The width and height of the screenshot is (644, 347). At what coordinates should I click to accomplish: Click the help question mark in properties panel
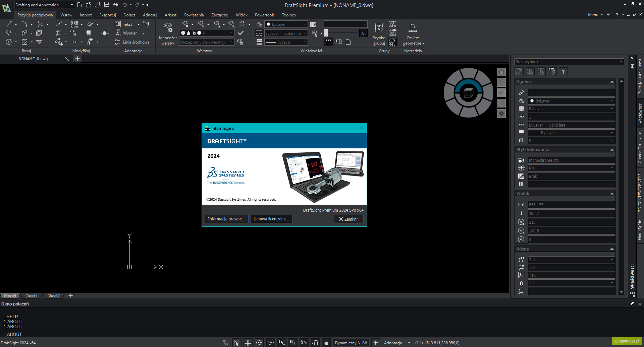pyautogui.click(x=563, y=72)
